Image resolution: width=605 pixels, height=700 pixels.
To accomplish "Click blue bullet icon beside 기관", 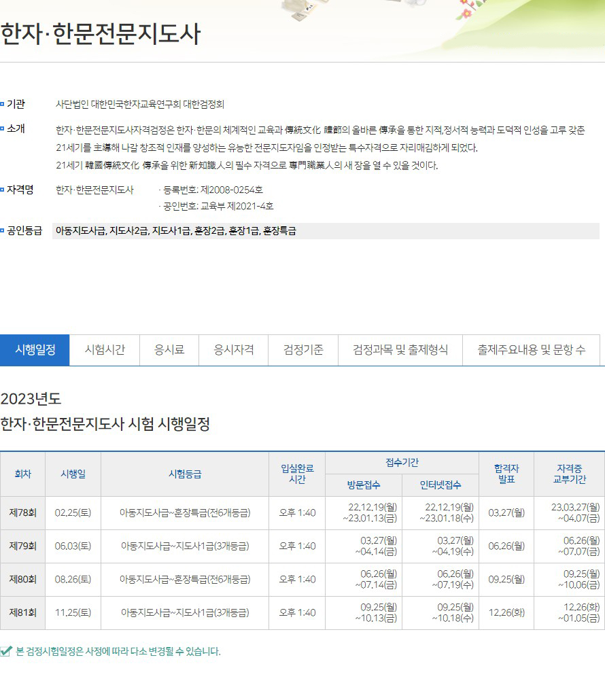I will click(x=2, y=104).
